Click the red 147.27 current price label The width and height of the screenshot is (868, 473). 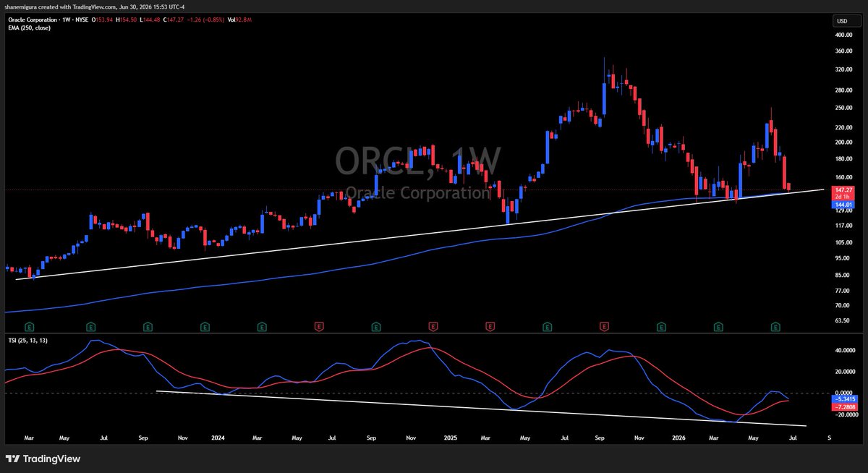coord(843,190)
